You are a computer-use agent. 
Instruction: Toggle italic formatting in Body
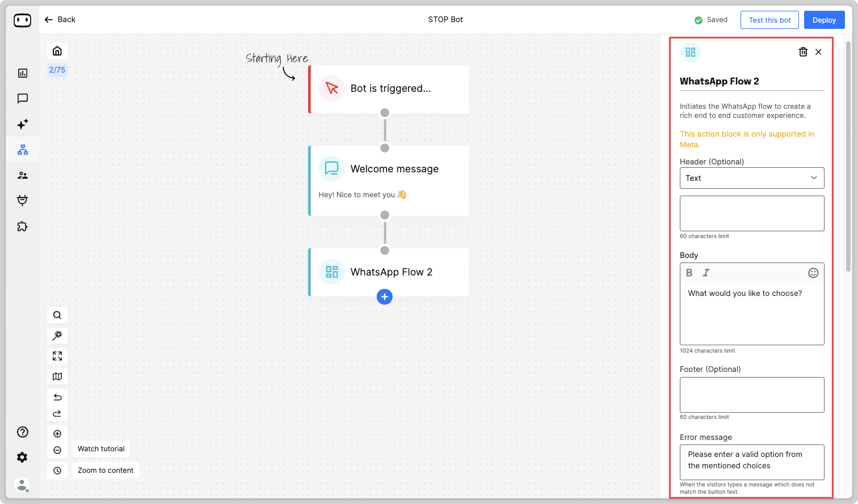[x=706, y=273]
